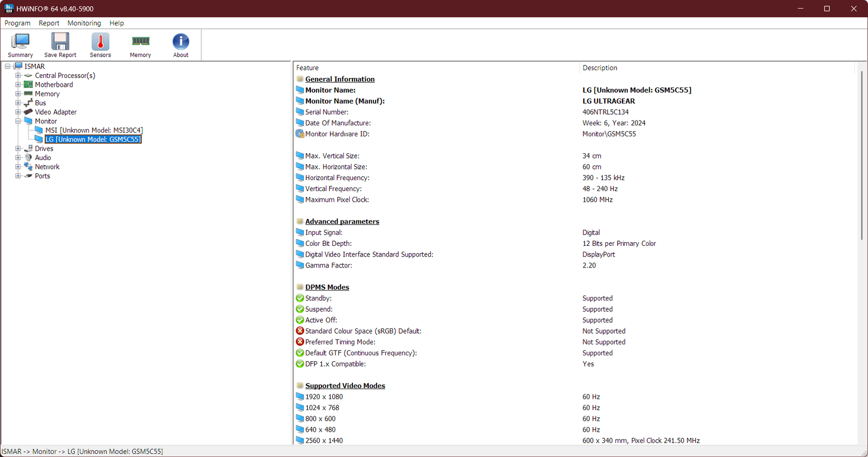
Task: Open the Help menu
Action: (117, 23)
